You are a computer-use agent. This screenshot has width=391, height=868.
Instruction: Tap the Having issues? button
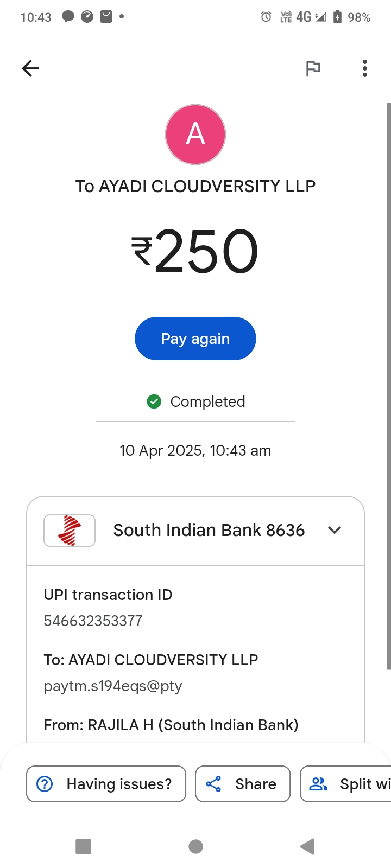pyautogui.click(x=106, y=784)
